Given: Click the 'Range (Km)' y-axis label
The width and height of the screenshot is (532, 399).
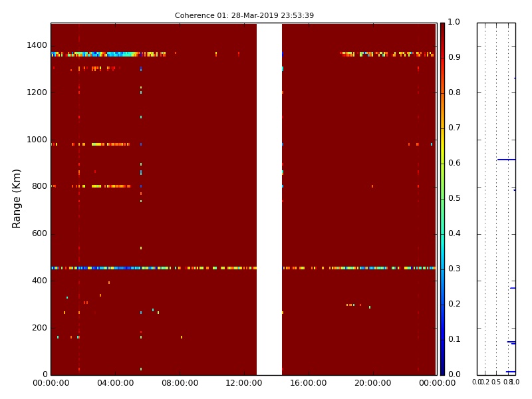Looking at the screenshot, I should pyautogui.click(x=16, y=199).
